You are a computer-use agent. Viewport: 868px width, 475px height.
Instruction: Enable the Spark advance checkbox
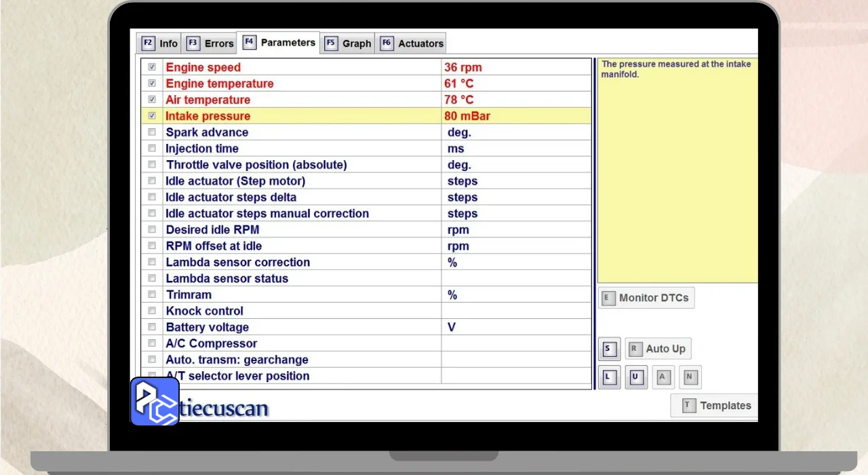[152, 132]
